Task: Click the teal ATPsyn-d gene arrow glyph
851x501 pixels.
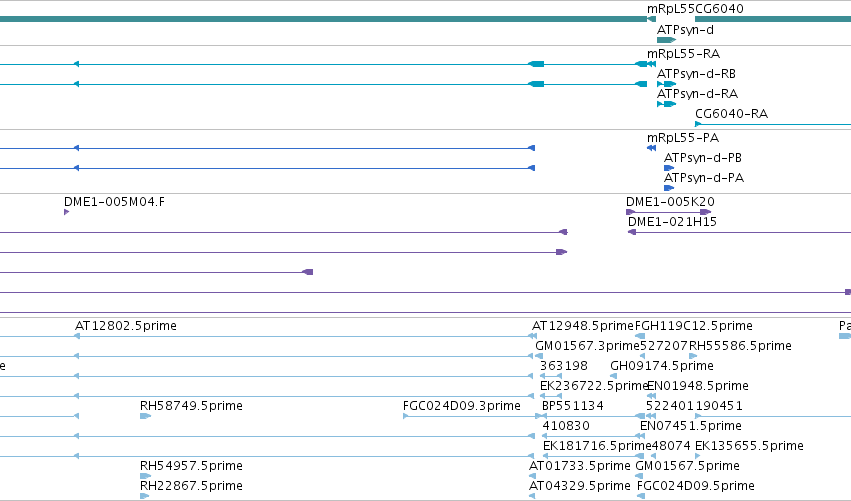Action: [666, 40]
